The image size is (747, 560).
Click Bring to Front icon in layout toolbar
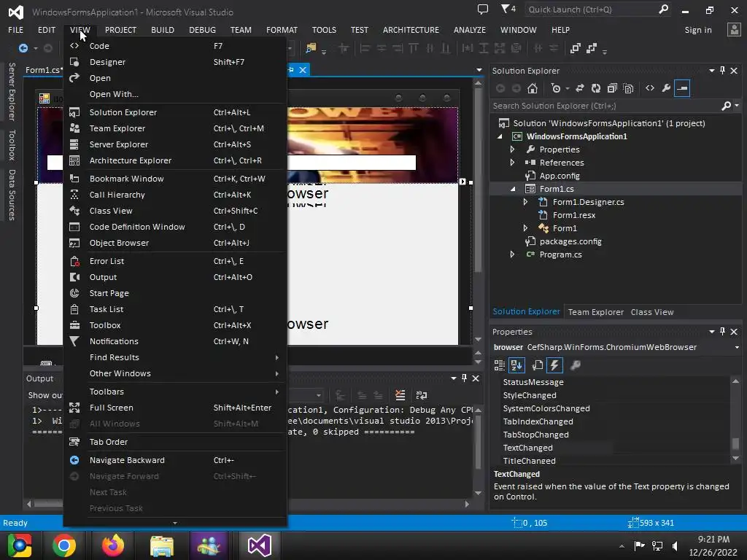pyautogui.click(x=576, y=48)
